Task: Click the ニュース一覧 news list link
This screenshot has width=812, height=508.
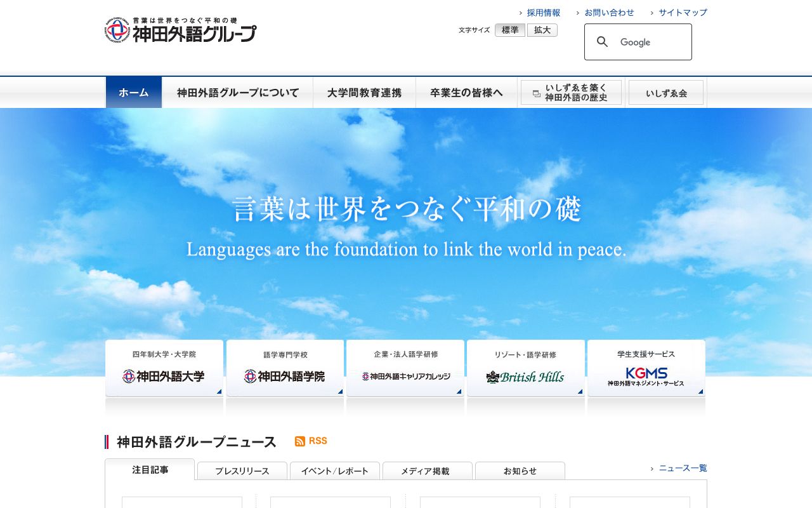Action: tap(683, 468)
